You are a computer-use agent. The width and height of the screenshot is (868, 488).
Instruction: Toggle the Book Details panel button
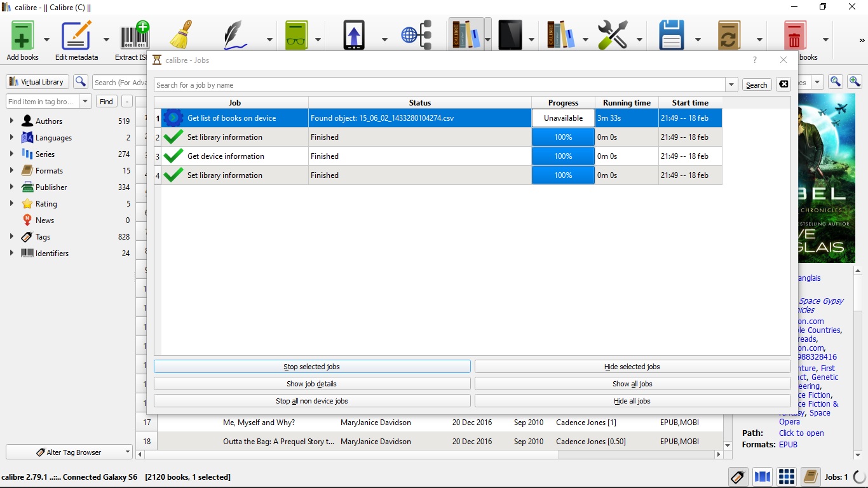click(x=810, y=477)
